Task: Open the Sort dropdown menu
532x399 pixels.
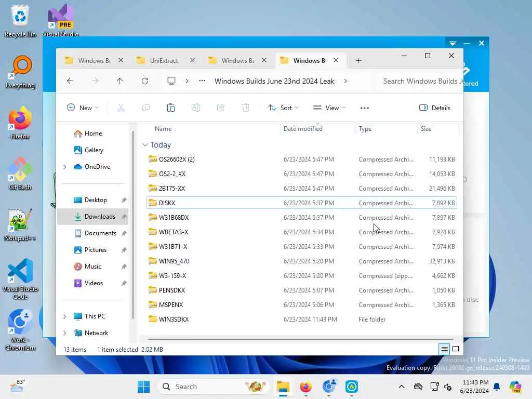Action: tap(283, 108)
